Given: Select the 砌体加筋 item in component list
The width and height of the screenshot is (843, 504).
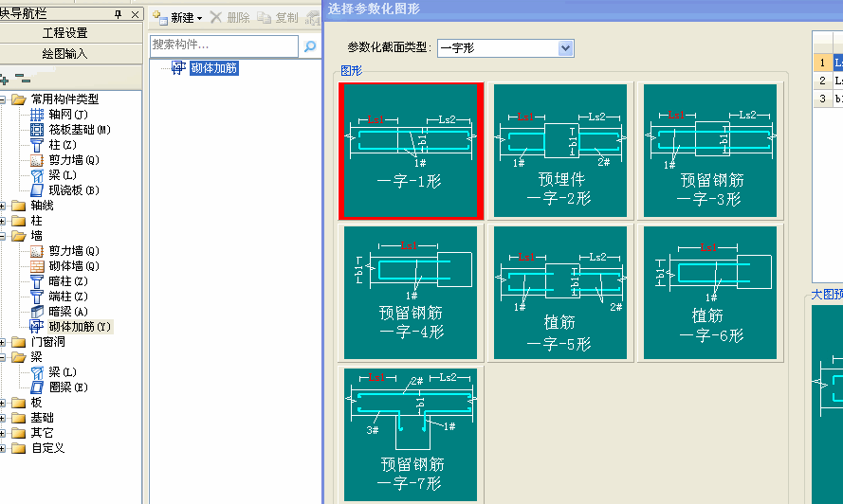Looking at the screenshot, I should pyautogui.click(x=213, y=68).
